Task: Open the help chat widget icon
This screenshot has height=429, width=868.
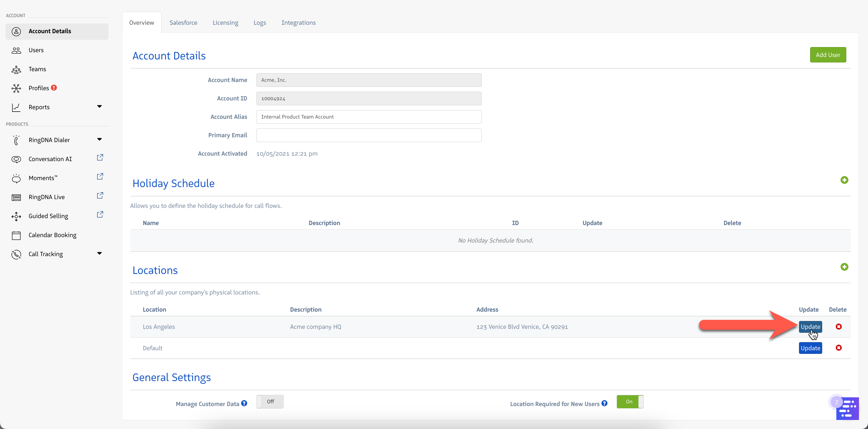Action: (847, 408)
